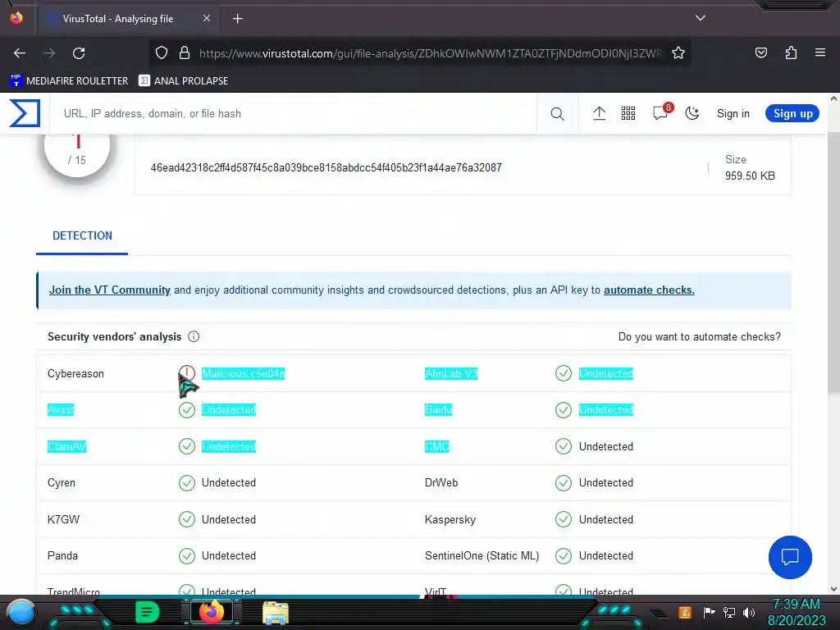Image resolution: width=840 pixels, height=630 pixels.
Task: Click ClamAV undetected check icon
Action: (186, 446)
